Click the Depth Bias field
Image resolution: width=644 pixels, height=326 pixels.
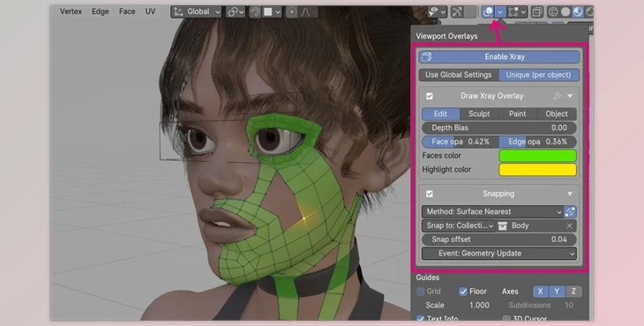coord(499,128)
